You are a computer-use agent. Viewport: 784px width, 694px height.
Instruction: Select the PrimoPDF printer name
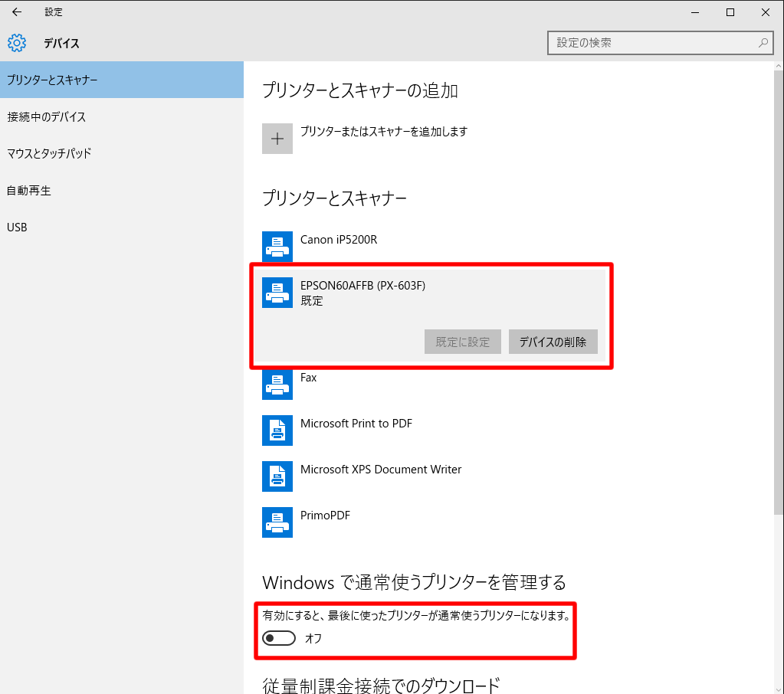point(325,516)
